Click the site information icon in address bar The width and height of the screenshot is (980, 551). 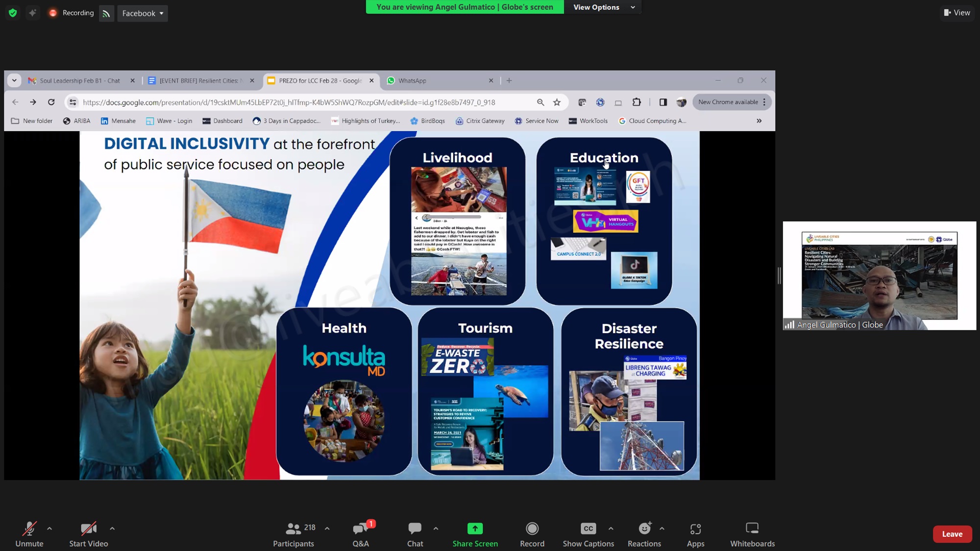(73, 102)
